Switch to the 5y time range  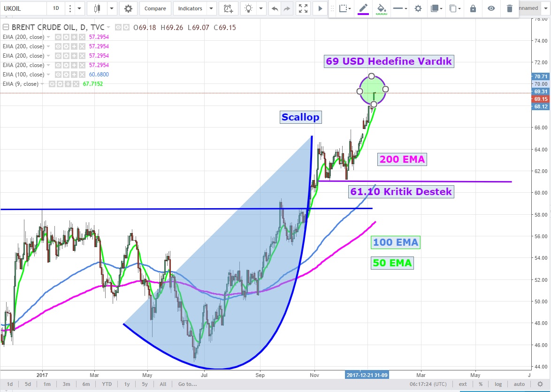click(x=145, y=384)
